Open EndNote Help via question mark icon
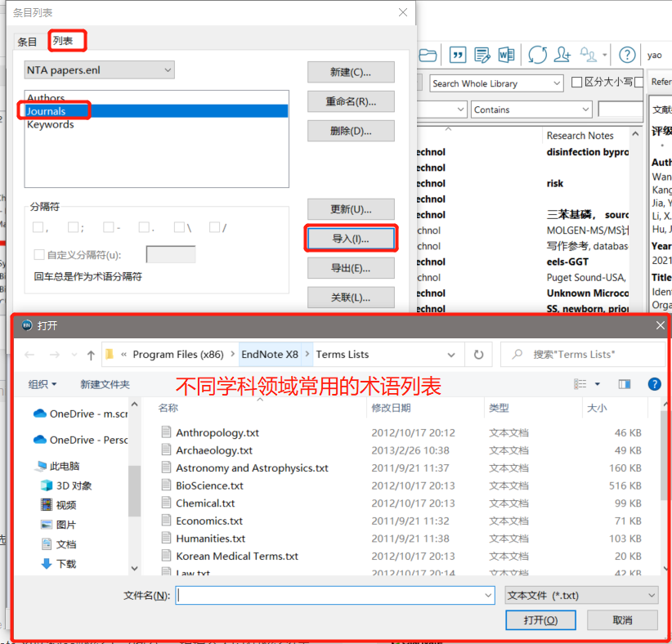 (x=626, y=54)
